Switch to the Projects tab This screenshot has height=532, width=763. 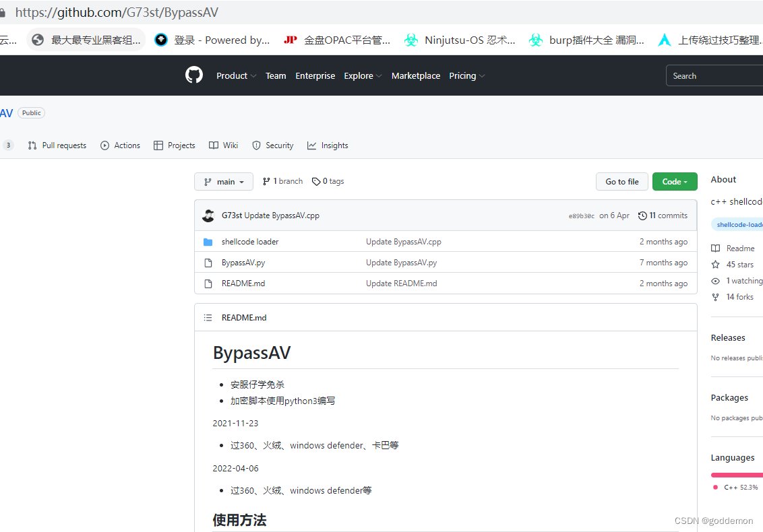coord(174,145)
